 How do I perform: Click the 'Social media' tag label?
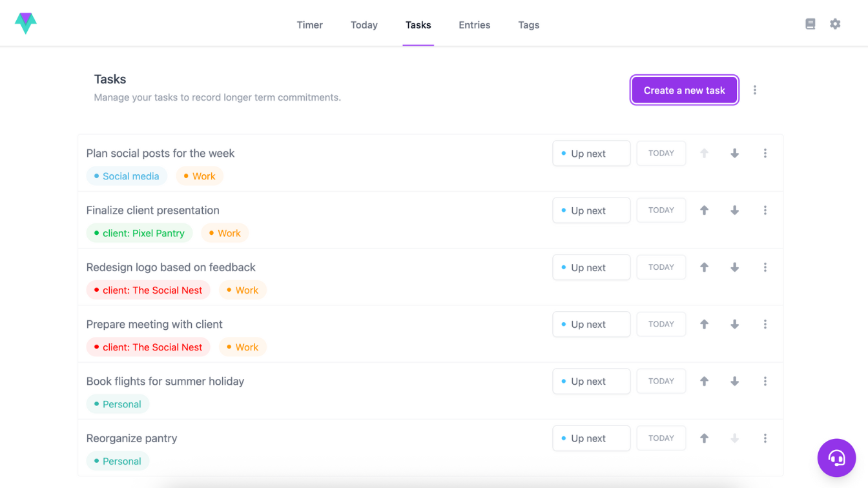tap(127, 176)
